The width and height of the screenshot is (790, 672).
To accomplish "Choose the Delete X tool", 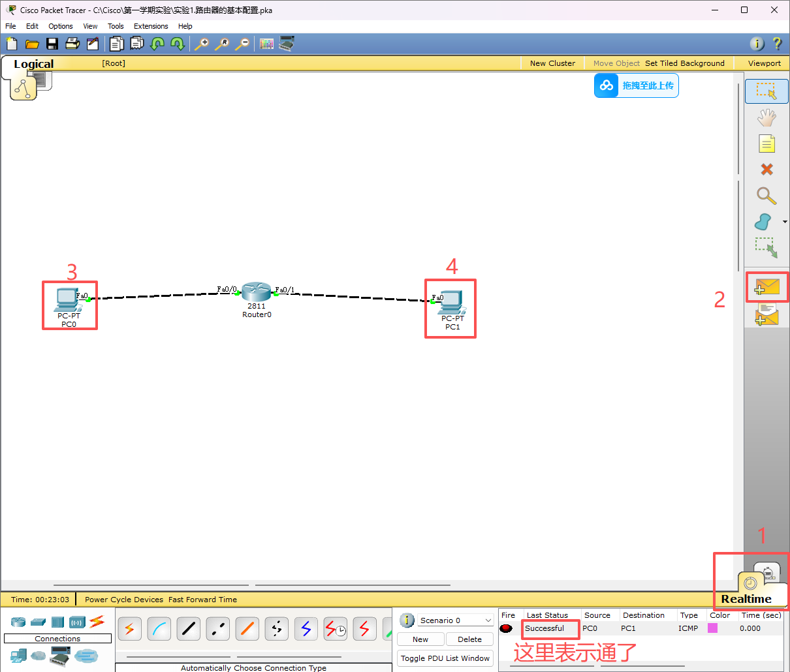I will tap(766, 170).
